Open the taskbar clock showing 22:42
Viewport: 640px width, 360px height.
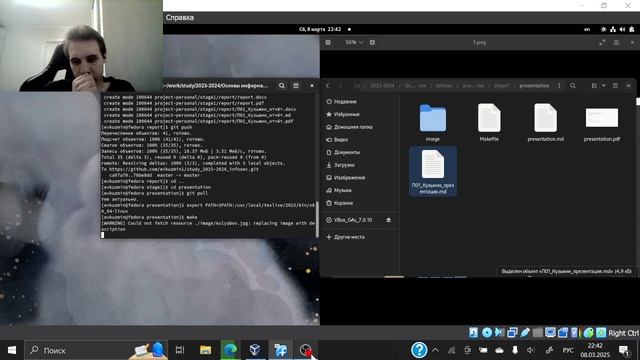pos(595,350)
